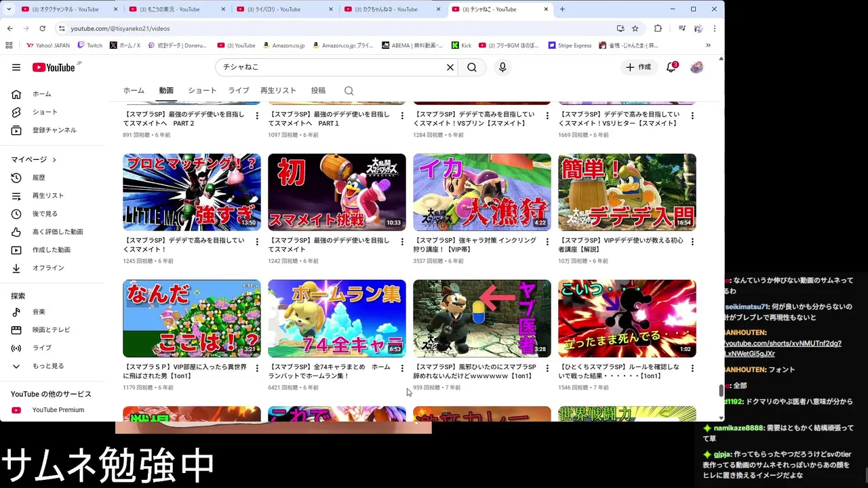
Task: Open the media control icon in the toolbar
Action: point(682,28)
